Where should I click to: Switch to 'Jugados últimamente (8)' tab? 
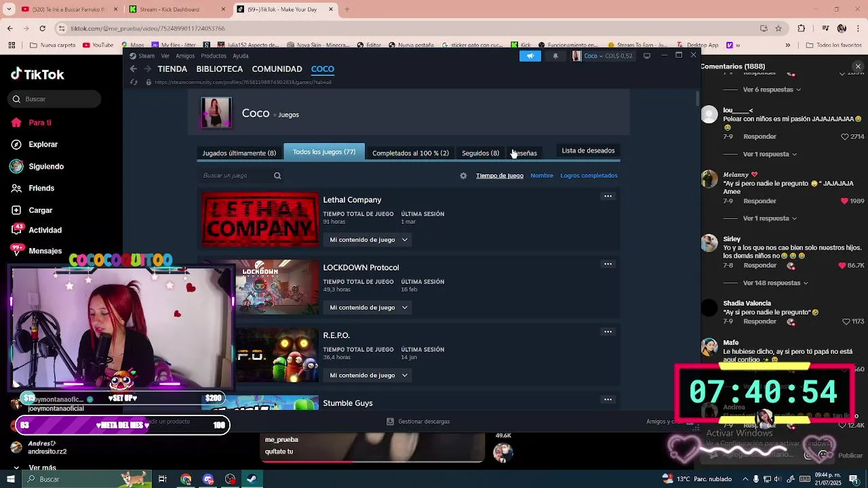point(239,153)
